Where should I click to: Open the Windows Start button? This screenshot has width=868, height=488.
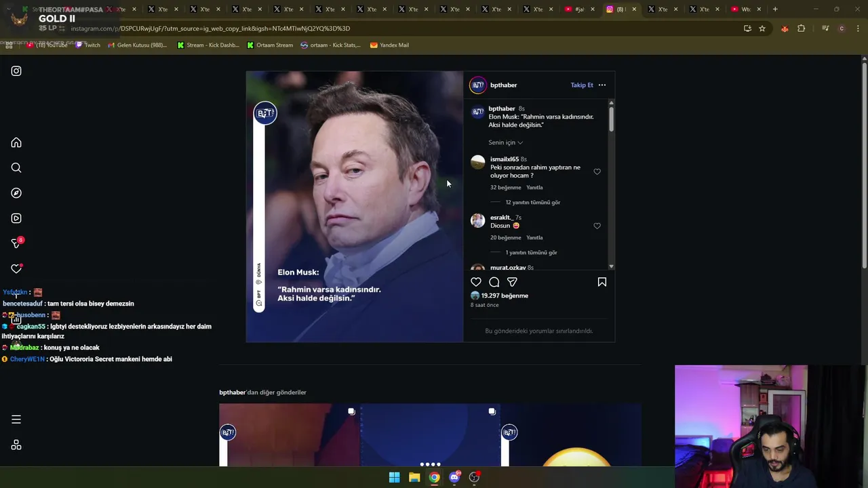click(394, 478)
